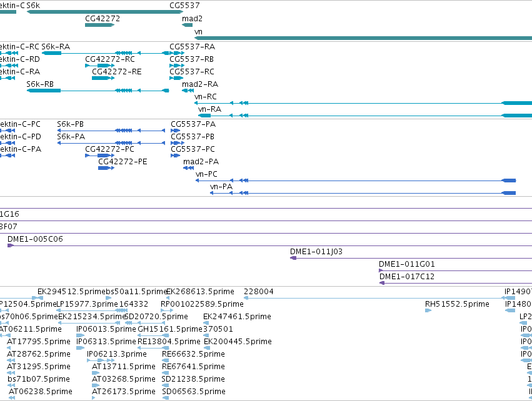Open EST label RE13804.5prime
The width and height of the screenshot is (532, 401).
[x=169, y=342]
